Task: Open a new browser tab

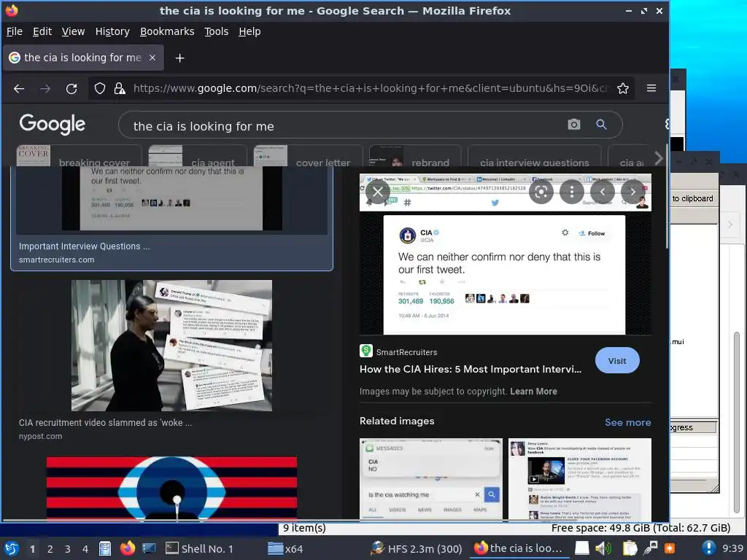Action: tap(179, 58)
